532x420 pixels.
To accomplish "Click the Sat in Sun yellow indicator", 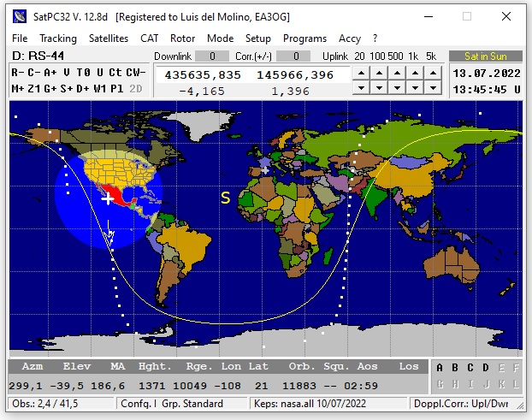I will tap(485, 56).
